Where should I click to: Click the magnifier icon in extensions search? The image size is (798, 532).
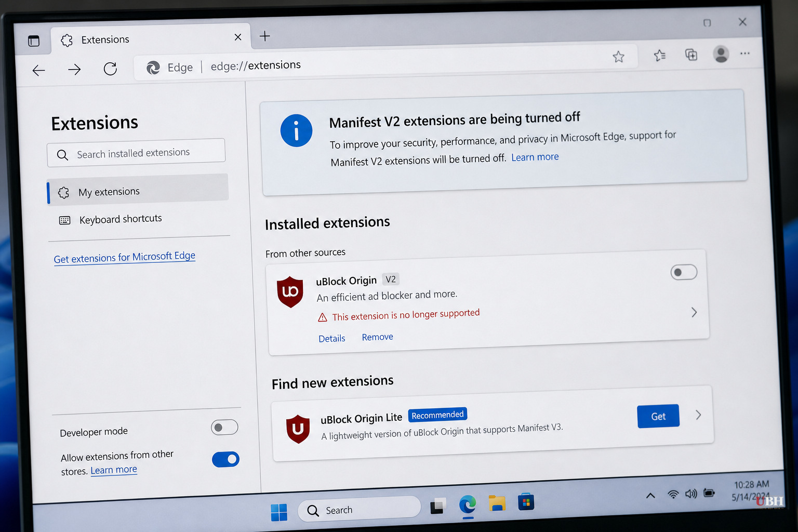[x=62, y=155]
